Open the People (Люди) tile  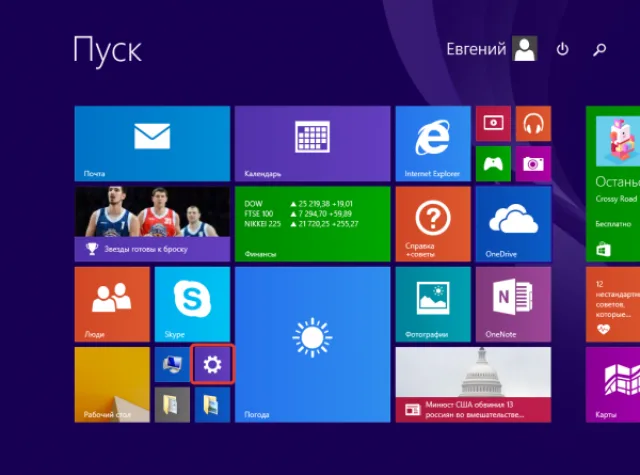click(112, 304)
